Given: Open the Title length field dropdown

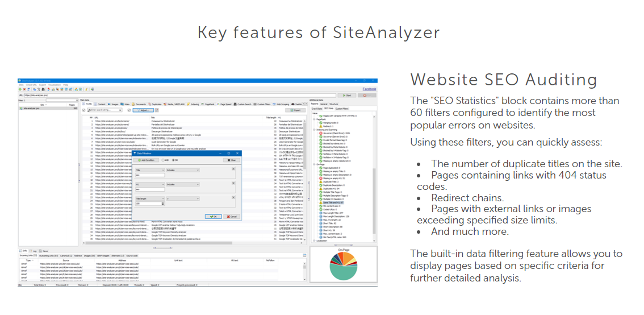Looking at the screenshot, I should pos(150,198).
